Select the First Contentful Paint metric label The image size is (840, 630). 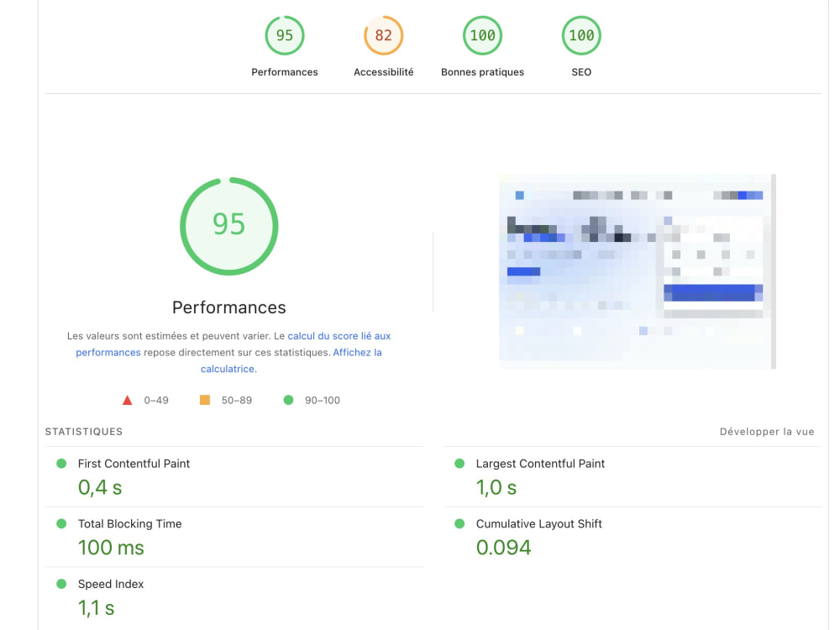(134, 464)
